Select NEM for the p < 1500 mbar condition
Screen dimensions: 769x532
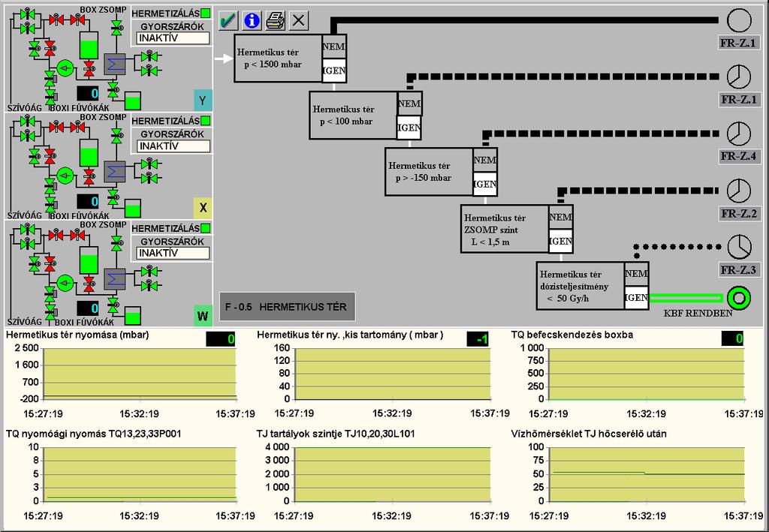(x=334, y=47)
